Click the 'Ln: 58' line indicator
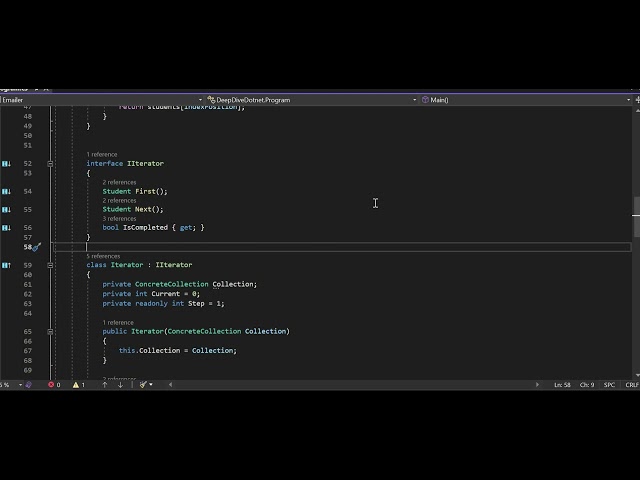640x480 pixels. coord(562,384)
